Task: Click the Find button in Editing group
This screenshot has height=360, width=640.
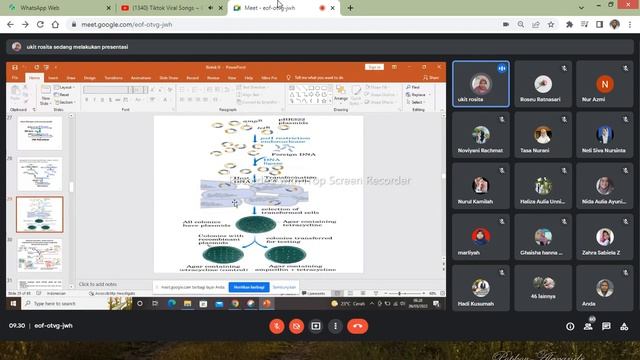Action: pyautogui.click(x=413, y=87)
